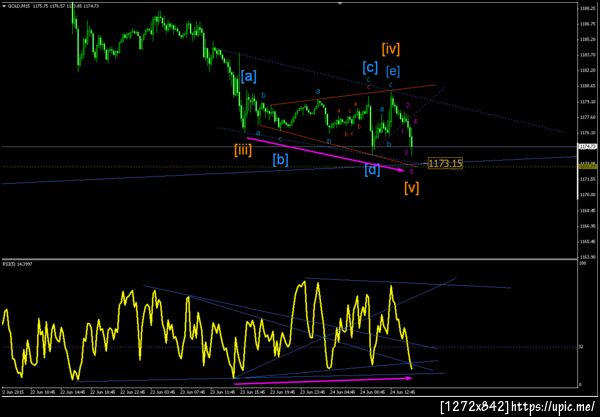
Task: Select the blue [a] wave label
Action: click(248, 77)
